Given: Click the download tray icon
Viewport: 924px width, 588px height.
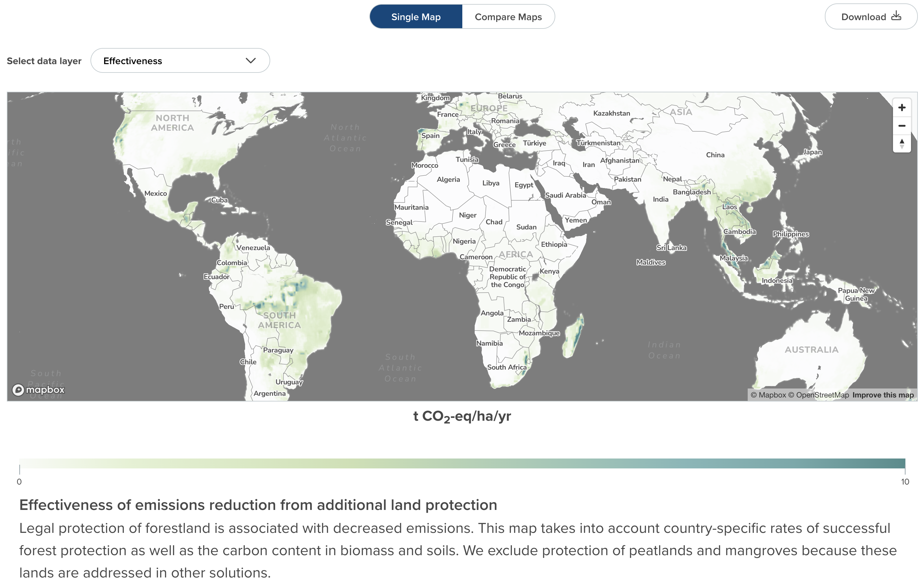Looking at the screenshot, I should 896,16.
